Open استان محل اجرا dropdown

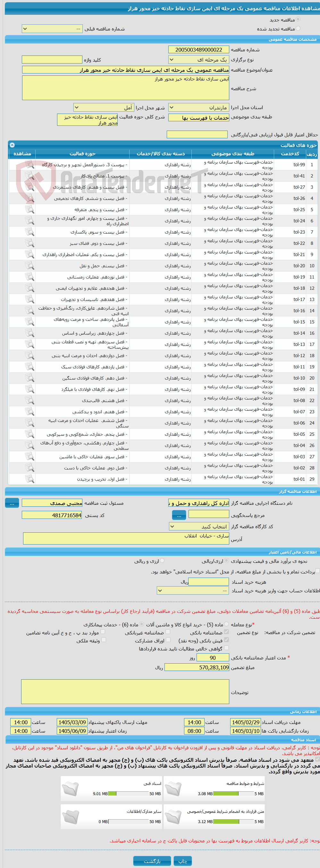[199, 107]
